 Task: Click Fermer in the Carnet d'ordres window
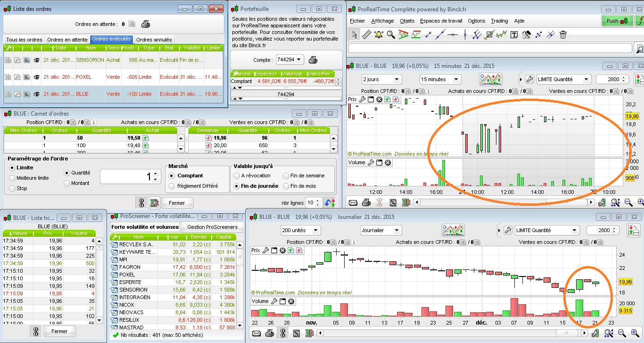[x=177, y=203]
